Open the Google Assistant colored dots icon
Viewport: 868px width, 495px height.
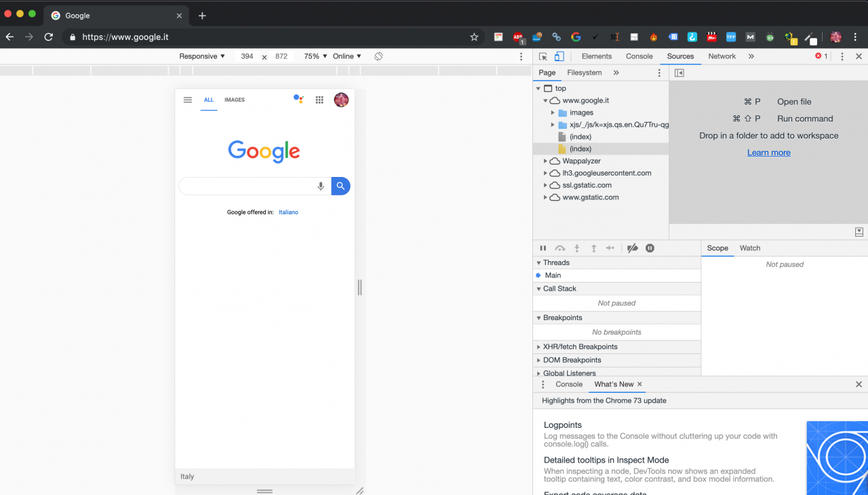coord(298,99)
